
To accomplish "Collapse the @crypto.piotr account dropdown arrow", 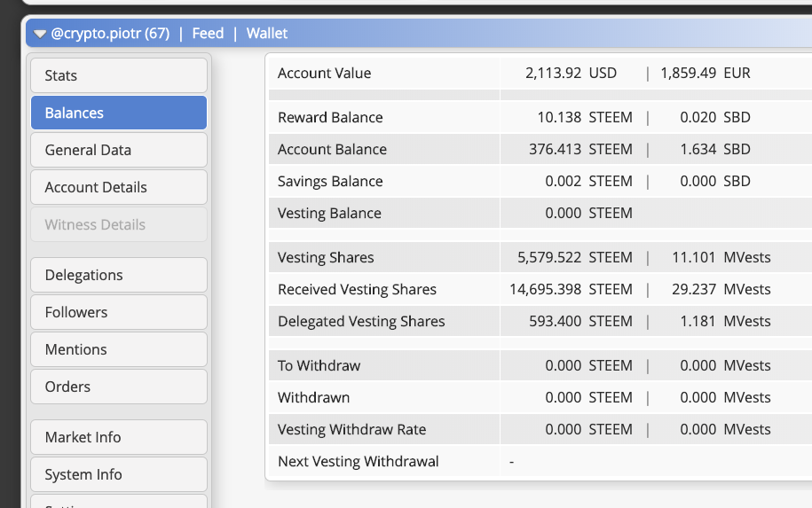I will pos(40,34).
